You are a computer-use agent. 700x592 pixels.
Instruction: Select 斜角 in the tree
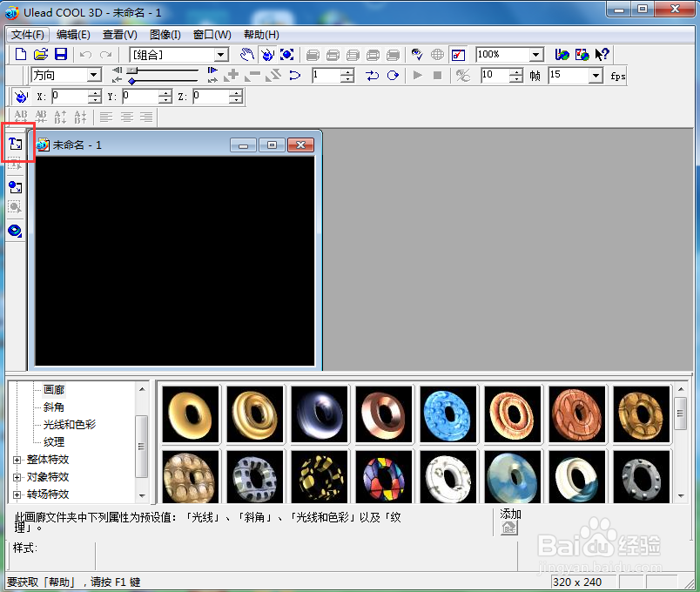pyautogui.click(x=54, y=407)
